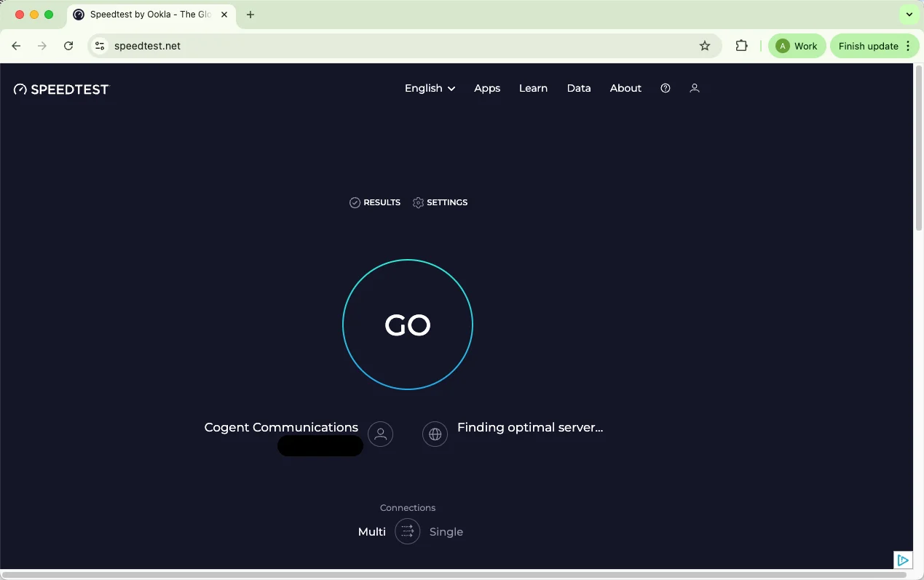Click the globe server icon

[x=435, y=434]
